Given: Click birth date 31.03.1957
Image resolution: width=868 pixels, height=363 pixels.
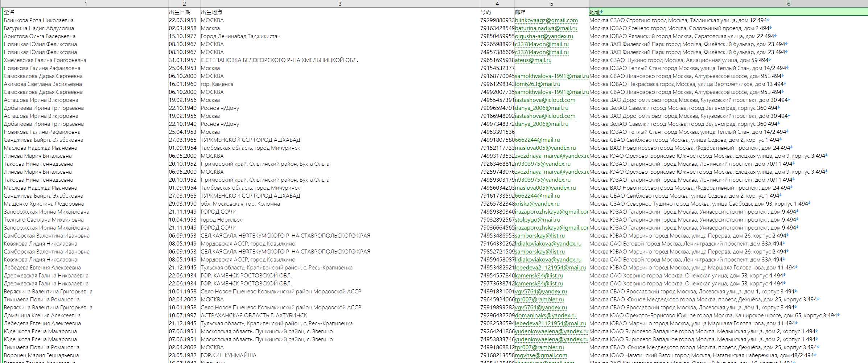Looking at the screenshot, I should click(182, 60).
